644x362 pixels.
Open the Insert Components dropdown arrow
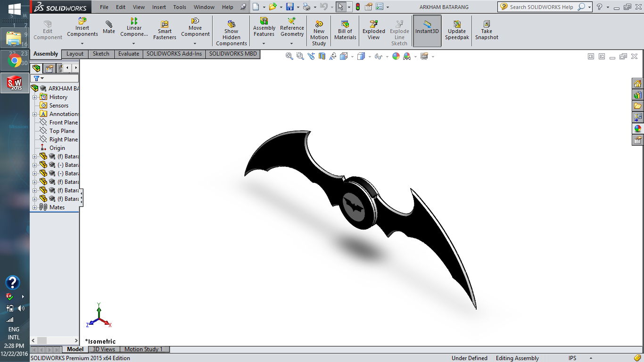[83, 43]
